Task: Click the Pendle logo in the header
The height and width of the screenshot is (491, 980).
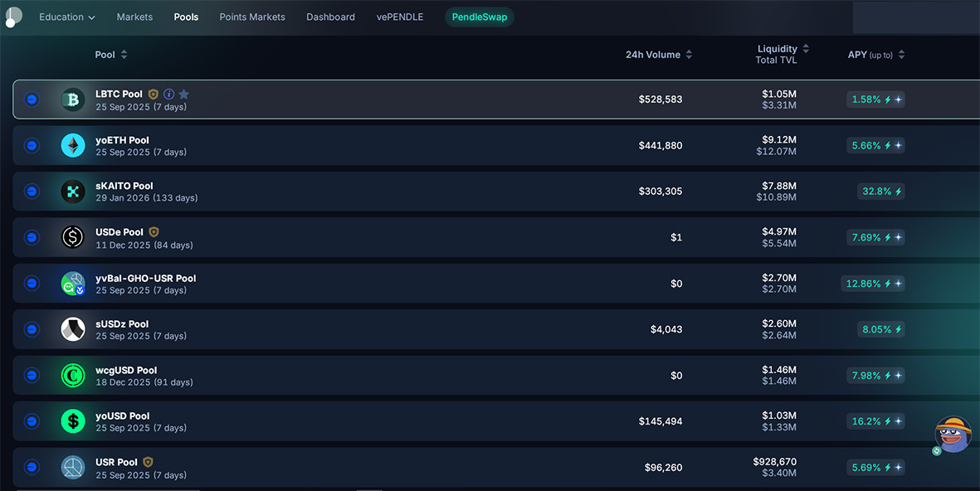Action: (x=13, y=17)
